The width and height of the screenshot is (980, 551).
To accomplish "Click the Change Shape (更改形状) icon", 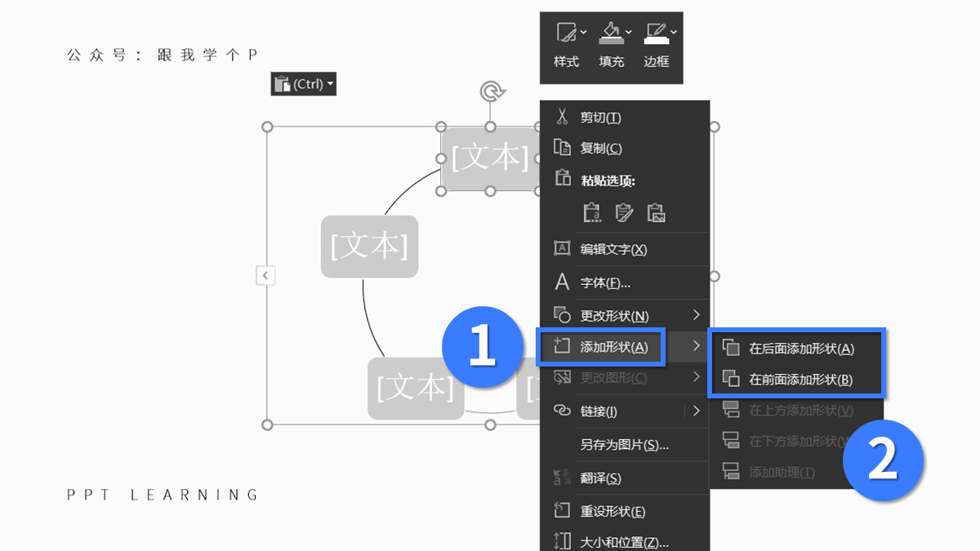I will (x=562, y=314).
